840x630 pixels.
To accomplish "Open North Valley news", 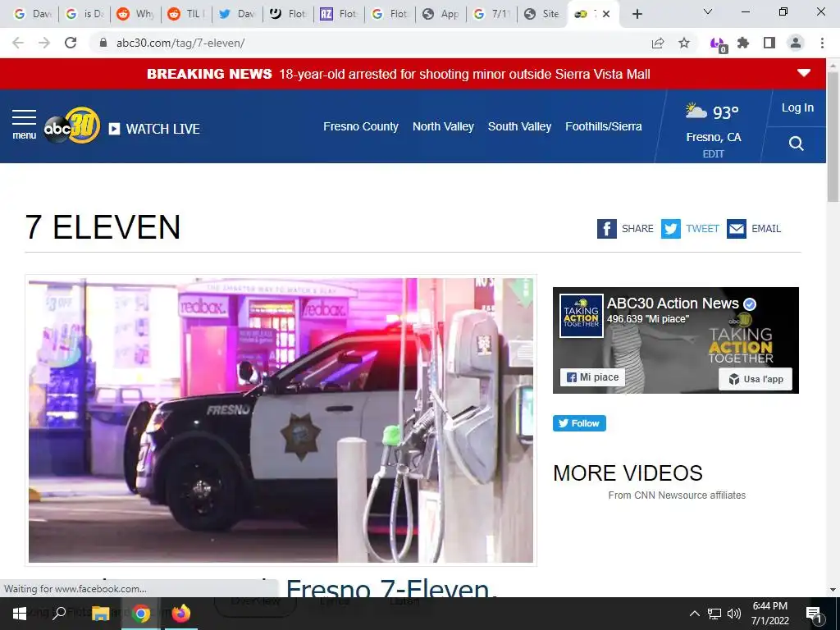I will (x=443, y=126).
